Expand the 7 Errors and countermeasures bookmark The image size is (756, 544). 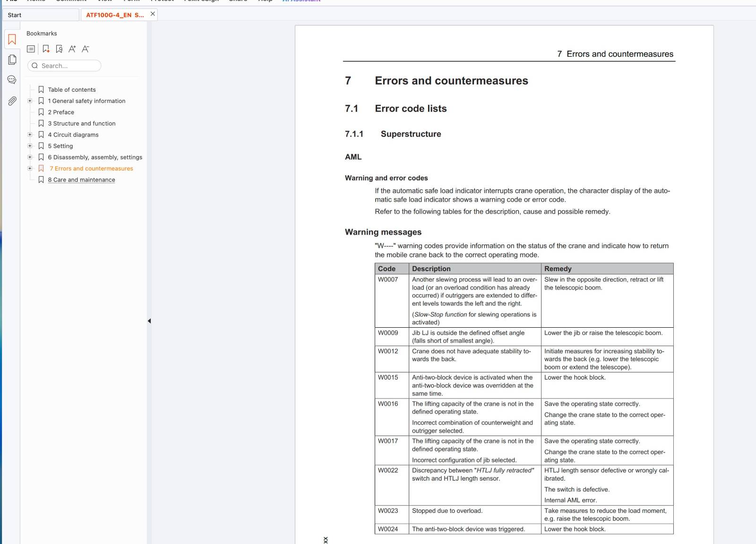tap(30, 169)
